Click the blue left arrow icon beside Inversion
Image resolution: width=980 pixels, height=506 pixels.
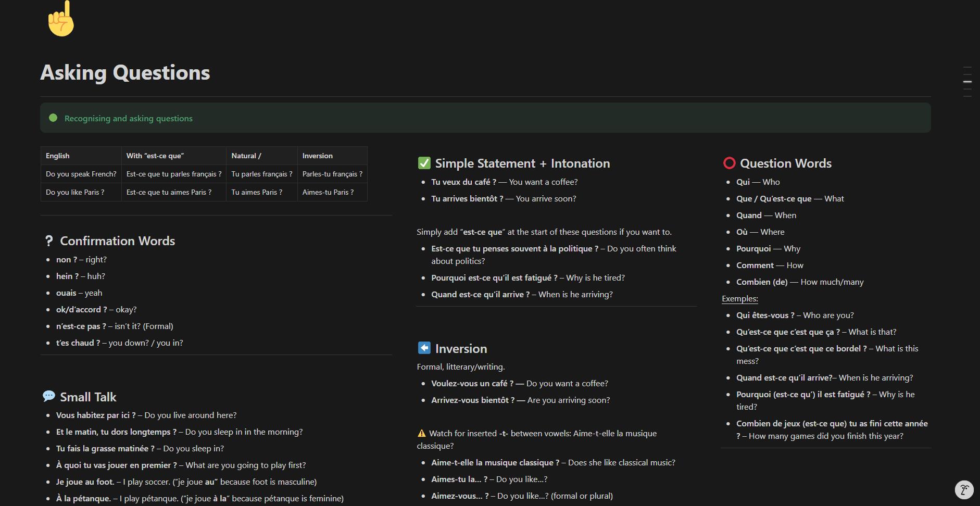click(x=424, y=348)
